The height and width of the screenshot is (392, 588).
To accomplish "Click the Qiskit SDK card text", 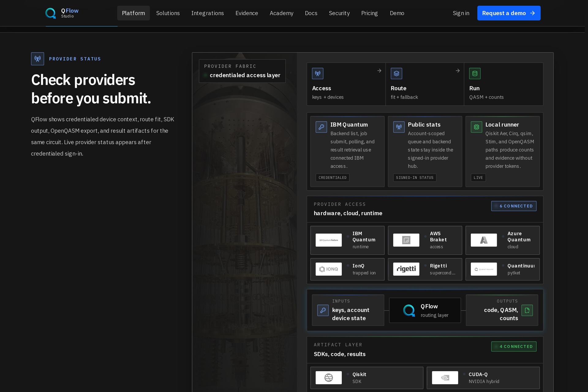I will click(359, 378).
